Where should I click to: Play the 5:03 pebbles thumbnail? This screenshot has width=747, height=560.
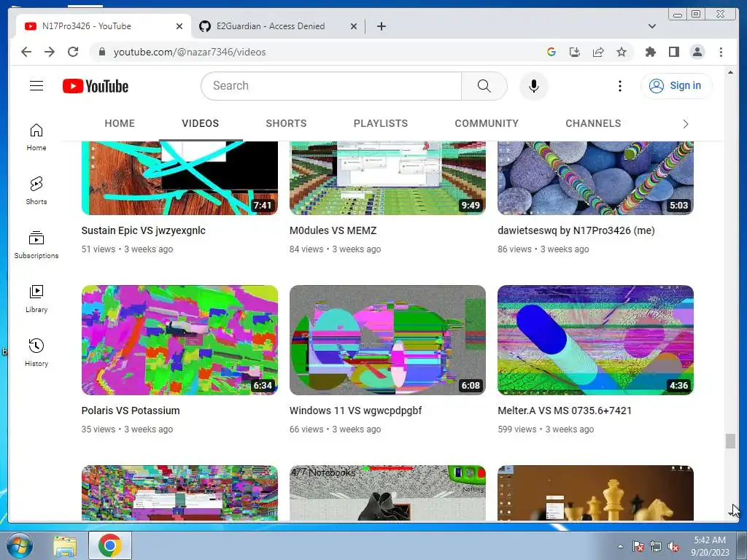point(595,178)
